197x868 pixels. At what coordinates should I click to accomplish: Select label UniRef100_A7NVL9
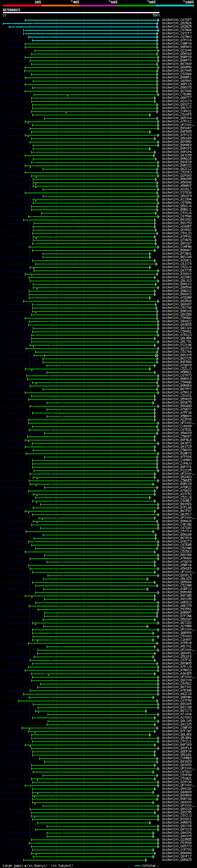(177, 392)
